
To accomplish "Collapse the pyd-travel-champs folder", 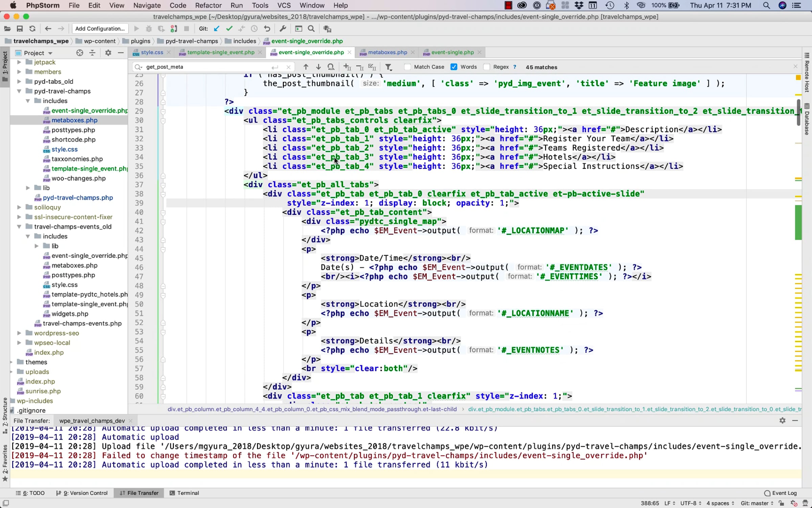I will (19, 91).
